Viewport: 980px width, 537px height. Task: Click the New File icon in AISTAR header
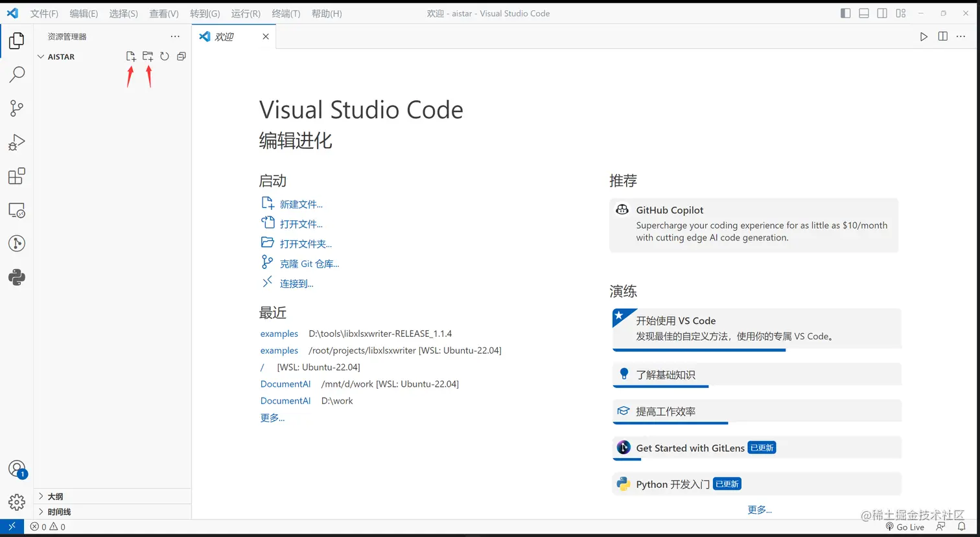(x=131, y=56)
